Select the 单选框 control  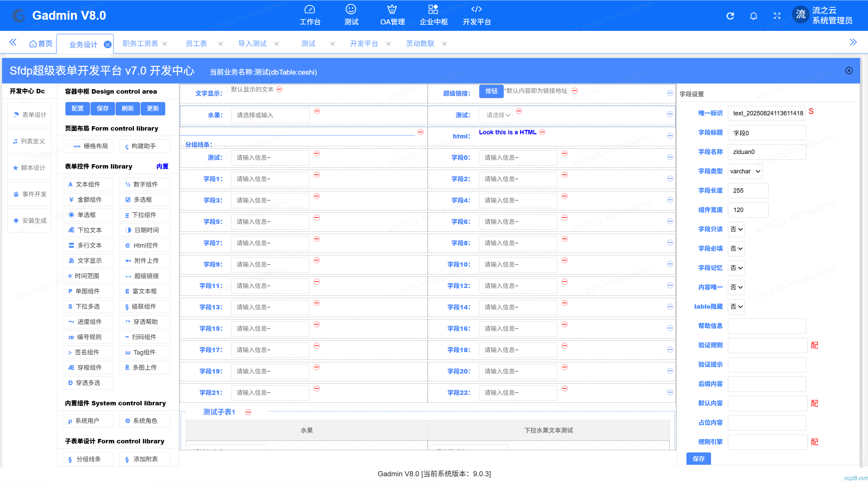pos(88,215)
